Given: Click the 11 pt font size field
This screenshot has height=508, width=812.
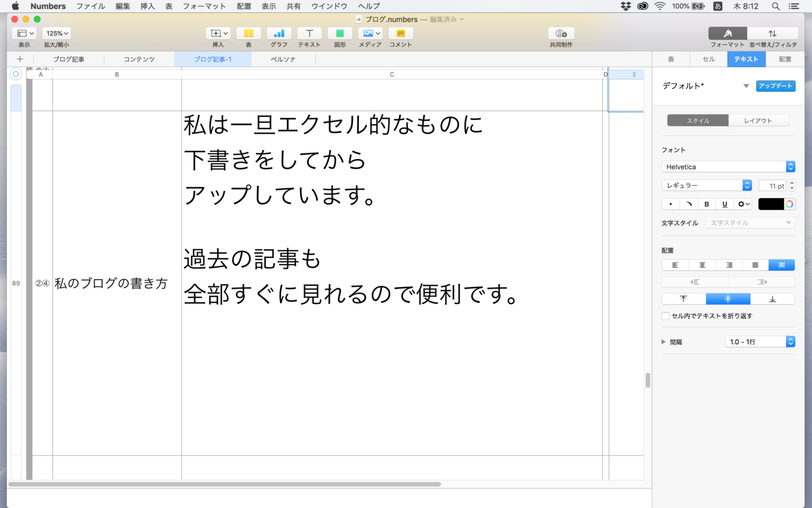Looking at the screenshot, I should click(x=772, y=186).
